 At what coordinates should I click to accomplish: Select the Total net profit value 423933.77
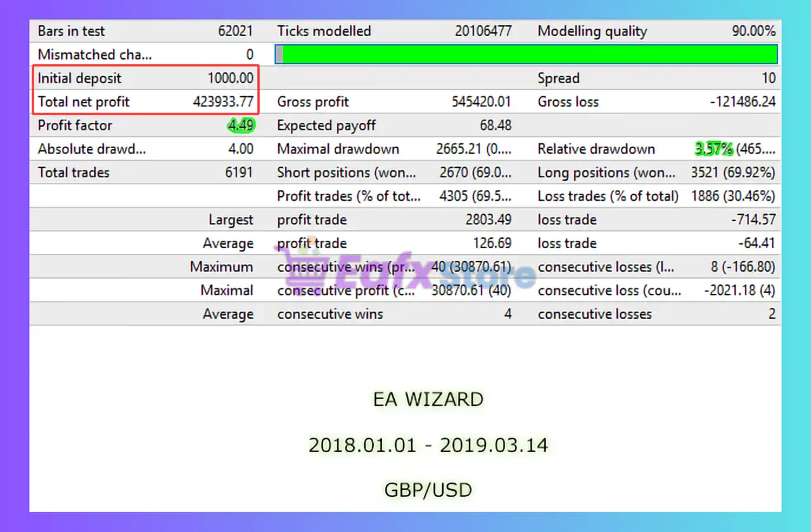(223, 102)
